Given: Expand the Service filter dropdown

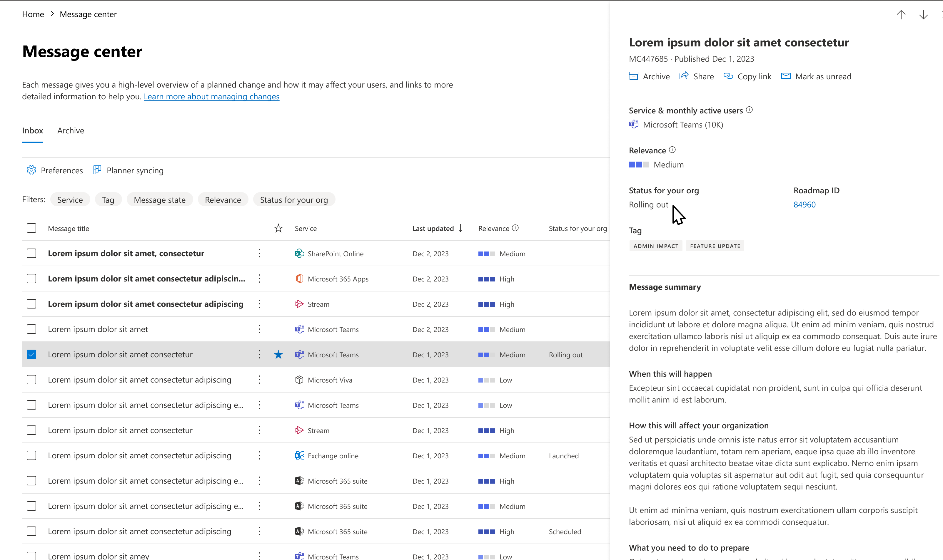Looking at the screenshot, I should tap(70, 199).
